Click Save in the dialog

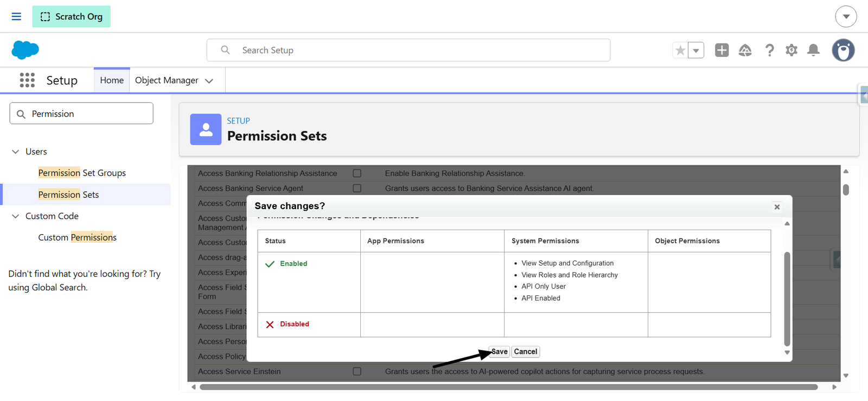point(499,352)
